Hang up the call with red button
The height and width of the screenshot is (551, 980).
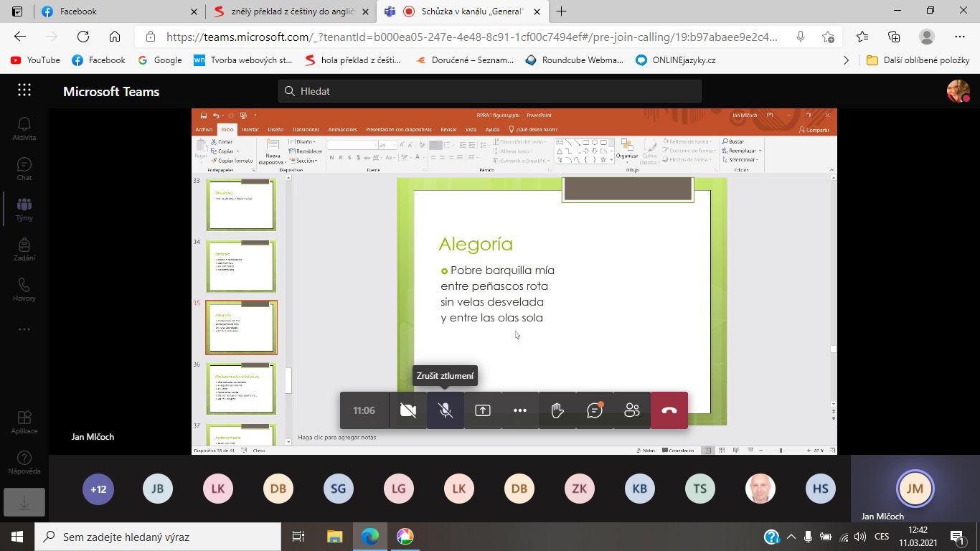click(x=669, y=410)
